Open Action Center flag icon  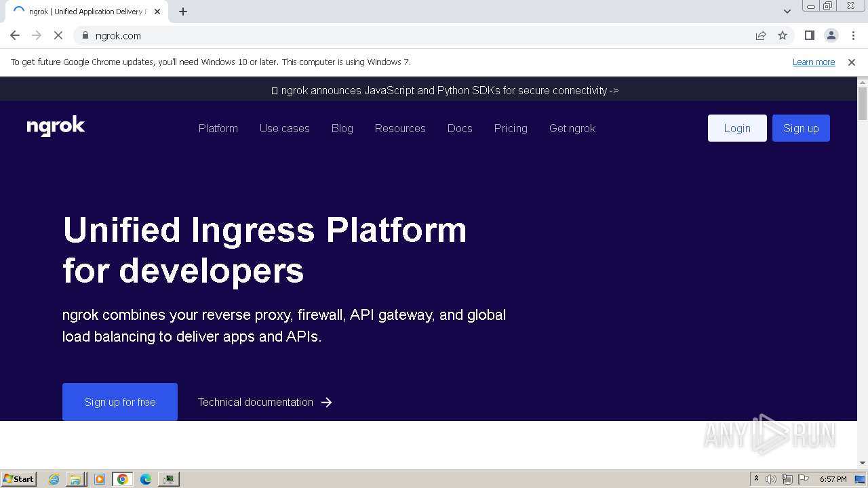(x=804, y=479)
